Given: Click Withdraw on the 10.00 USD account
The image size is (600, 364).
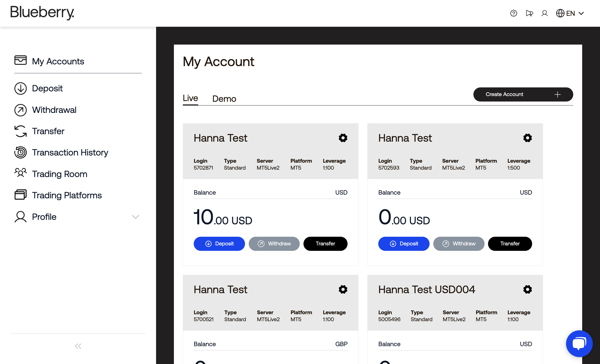Looking at the screenshot, I should click(x=274, y=244).
